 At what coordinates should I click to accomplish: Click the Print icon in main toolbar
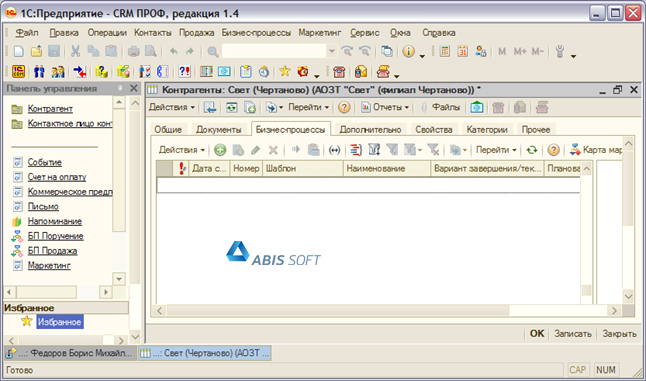[133, 51]
